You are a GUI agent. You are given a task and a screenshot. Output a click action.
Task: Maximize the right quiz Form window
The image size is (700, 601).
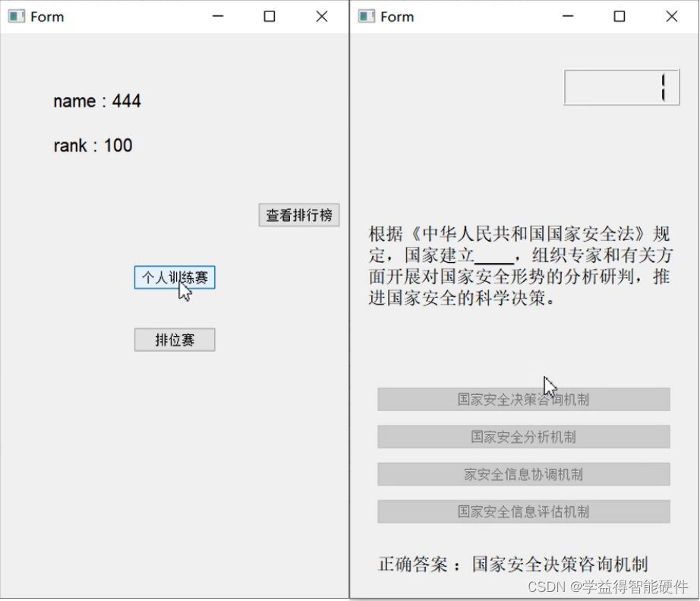pyautogui.click(x=620, y=17)
